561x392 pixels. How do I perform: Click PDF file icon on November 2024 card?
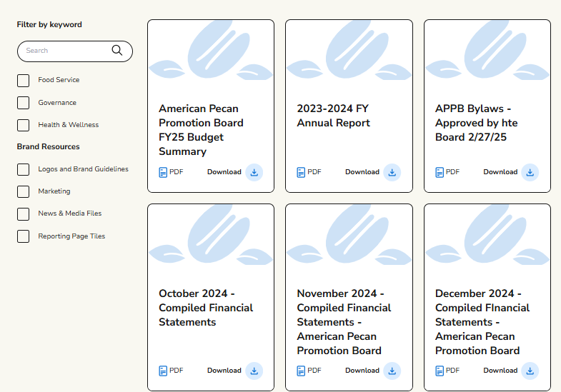(x=301, y=371)
